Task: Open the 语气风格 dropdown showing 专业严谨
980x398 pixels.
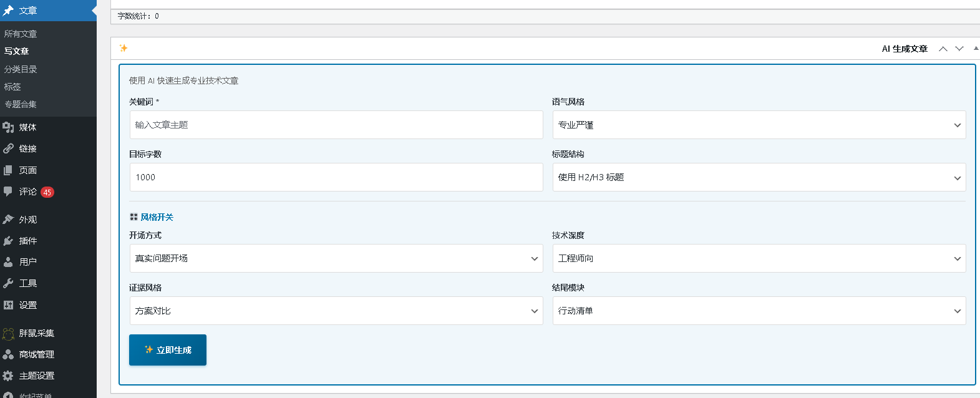Action: click(759, 125)
